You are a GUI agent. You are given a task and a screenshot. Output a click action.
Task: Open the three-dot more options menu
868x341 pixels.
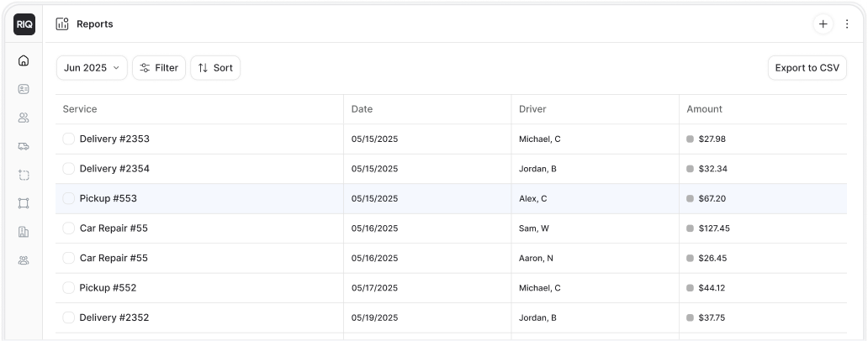tap(847, 24)
